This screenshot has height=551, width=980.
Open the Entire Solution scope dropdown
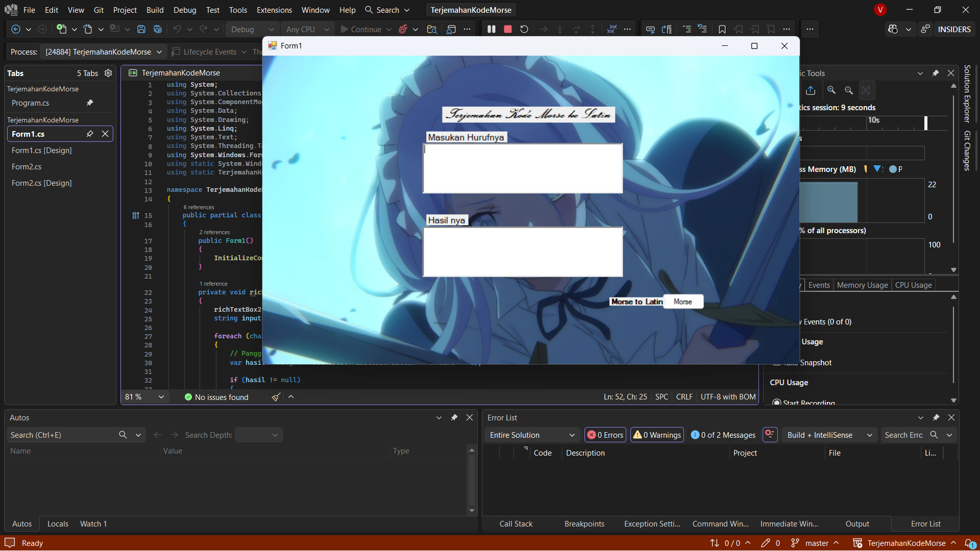[x=532, y=435]
